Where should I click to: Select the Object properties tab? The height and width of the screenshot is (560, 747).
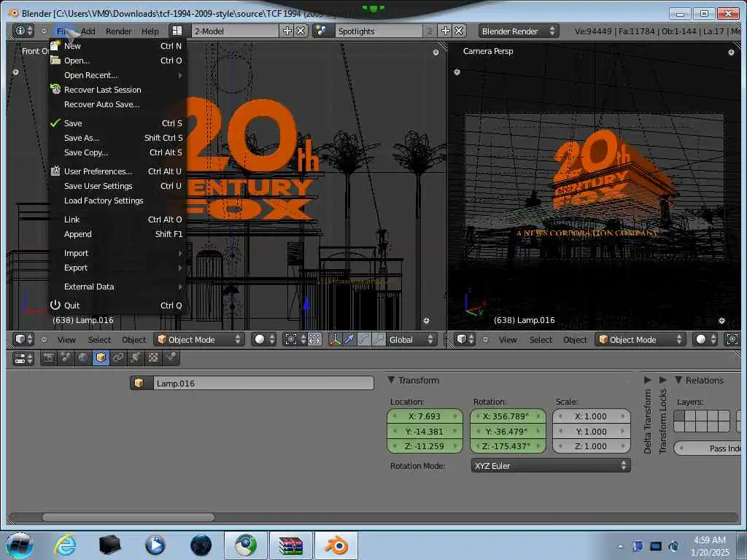(101, 357)
